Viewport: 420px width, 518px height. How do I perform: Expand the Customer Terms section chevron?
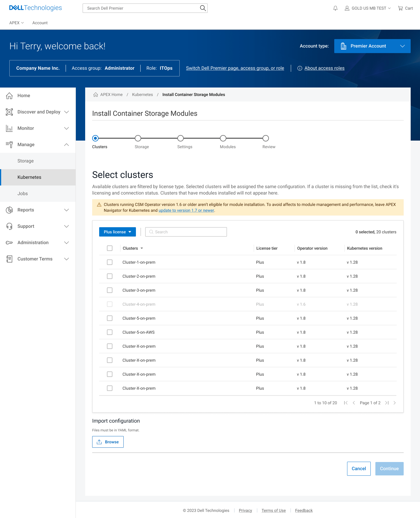coord(66,259)
